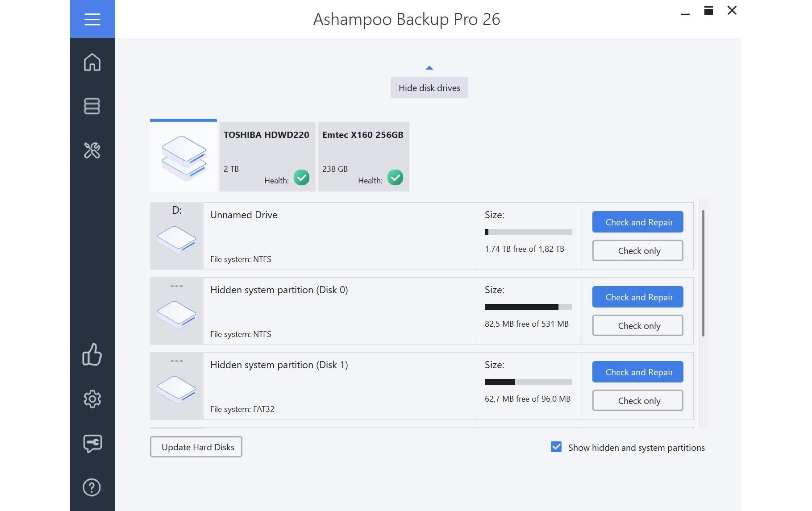812x511 pixels.
Task: Open the hamburger menu
Action: pos(92,19)
